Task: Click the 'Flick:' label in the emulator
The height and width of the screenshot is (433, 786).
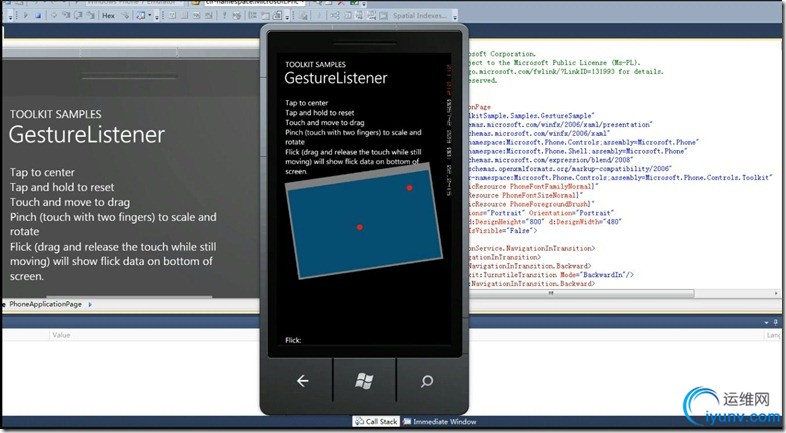Action: coord(293,340)
